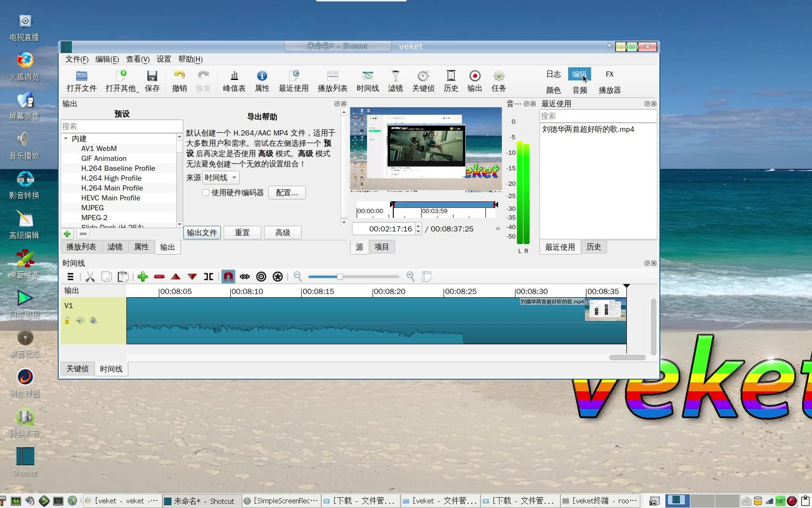Toggle the V1 track lock icon
Viewport: 812px width, 508px height.
click(x=67, y=320)
